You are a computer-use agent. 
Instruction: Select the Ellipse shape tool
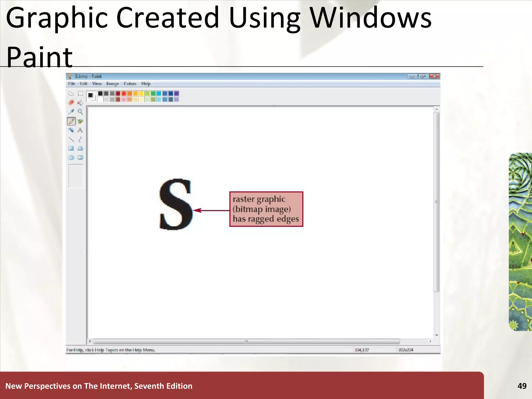click(x=71, y=158)
